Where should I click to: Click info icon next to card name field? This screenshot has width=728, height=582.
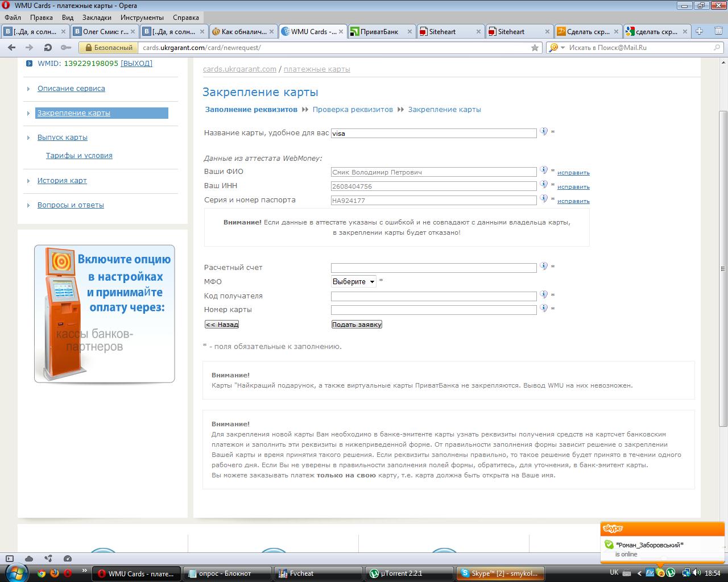pos(544,131)
